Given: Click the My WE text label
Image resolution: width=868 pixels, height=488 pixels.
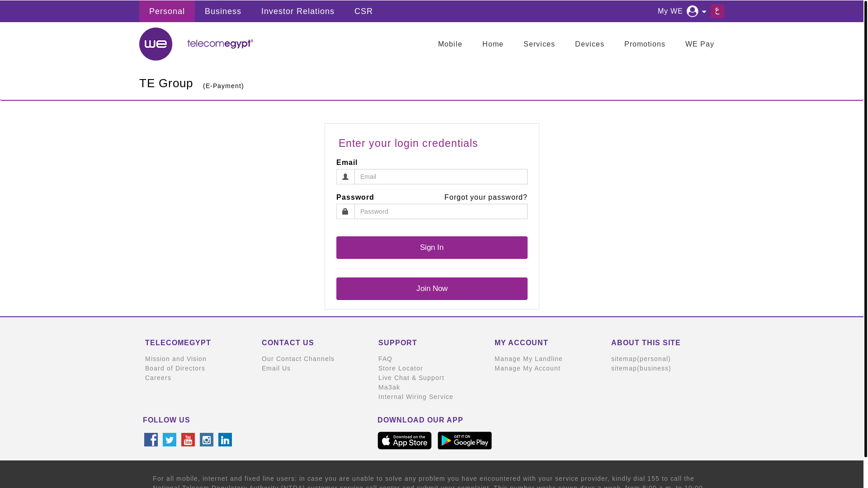Looking at the screenshot, I should 670,11.
